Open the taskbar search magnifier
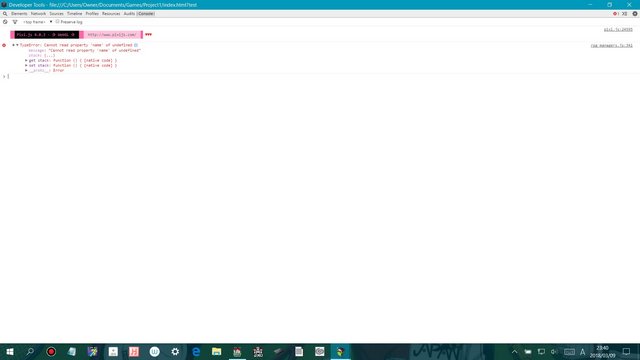This screenshot has height=360, width=640. 30,351
